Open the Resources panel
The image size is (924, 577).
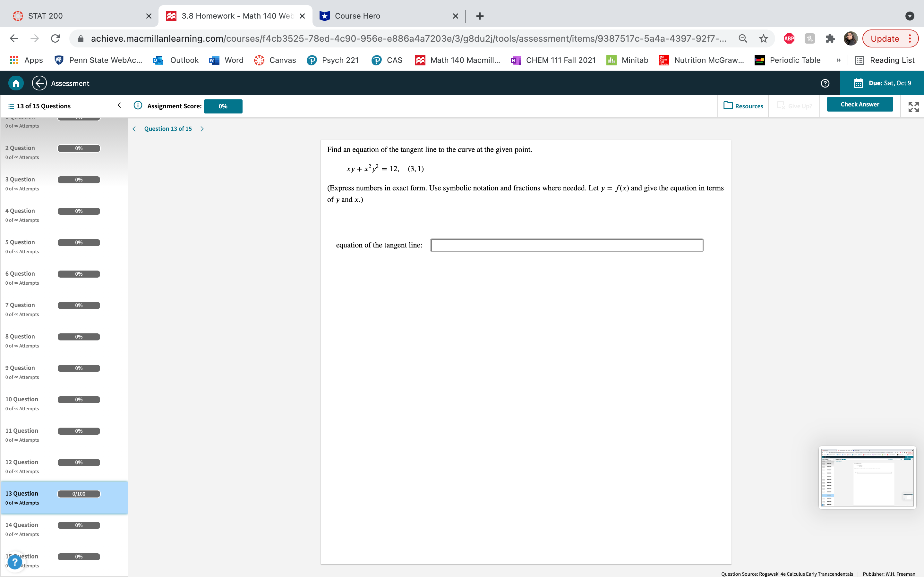click(743, 106)
